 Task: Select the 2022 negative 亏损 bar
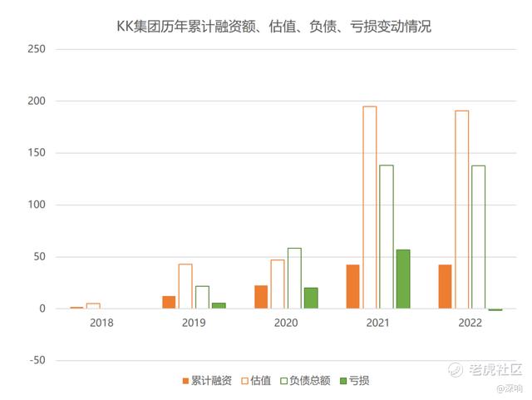[x=495, y=309]
